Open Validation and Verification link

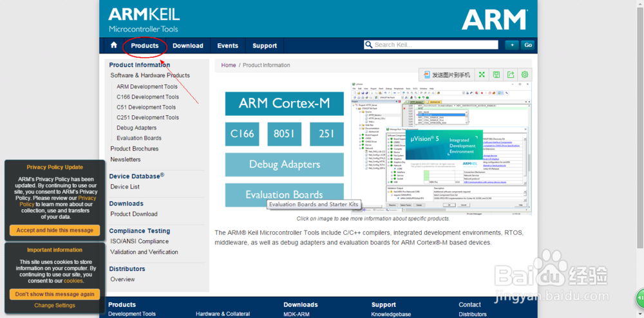coord(144,252)
